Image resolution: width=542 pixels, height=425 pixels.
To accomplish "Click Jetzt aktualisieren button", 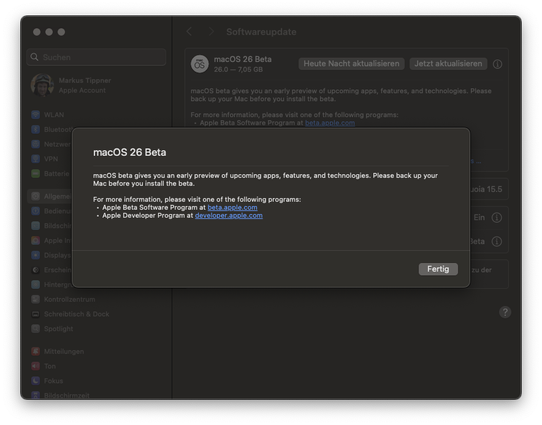I will (448, 64).
